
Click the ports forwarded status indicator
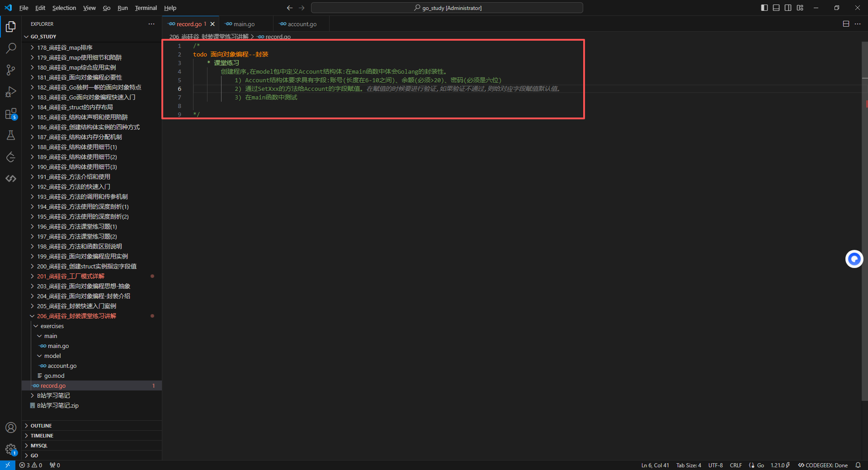pos(55,465)
